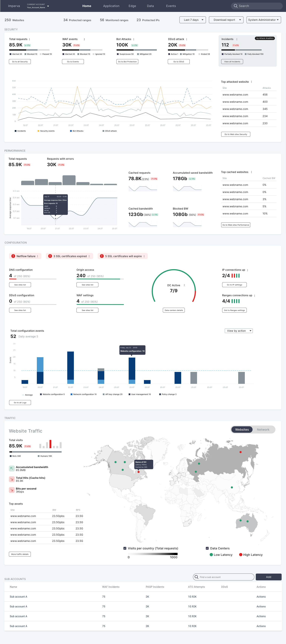The image size is (286, 644).
Task: Open the kebab menu beside Bot Attacks
Action: coord(134,39)
